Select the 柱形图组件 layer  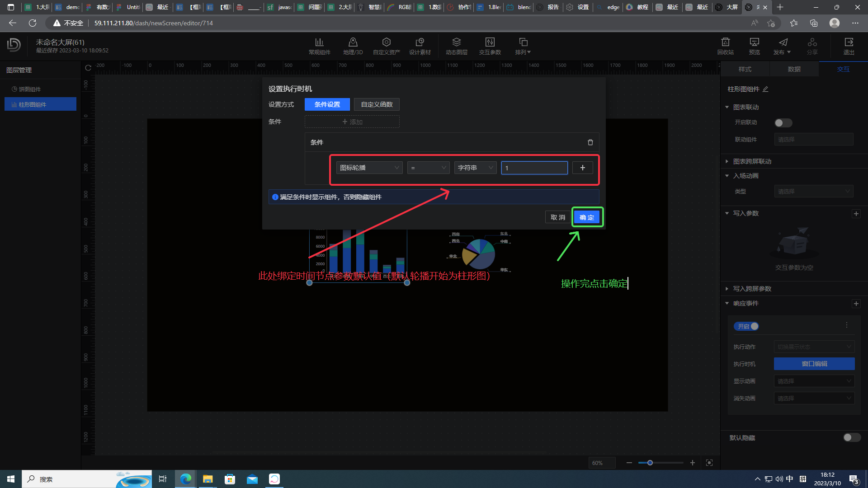40,104
